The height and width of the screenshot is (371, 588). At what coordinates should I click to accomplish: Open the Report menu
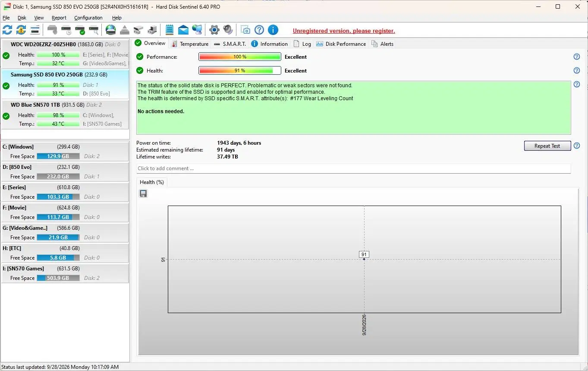click(59, 18)
